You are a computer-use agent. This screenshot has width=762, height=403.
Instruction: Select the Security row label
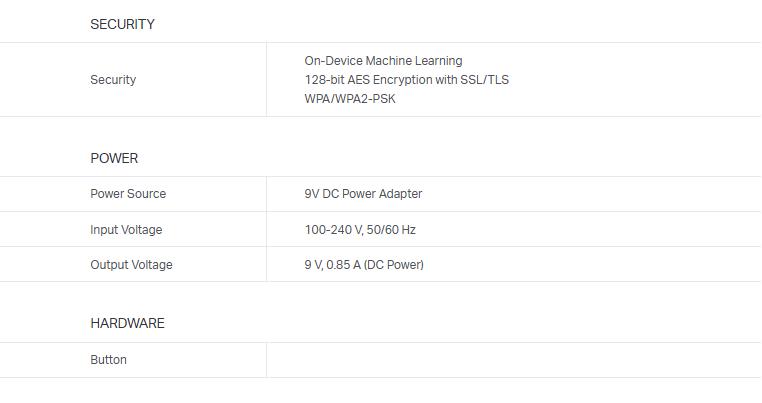(x=113, y=80)
